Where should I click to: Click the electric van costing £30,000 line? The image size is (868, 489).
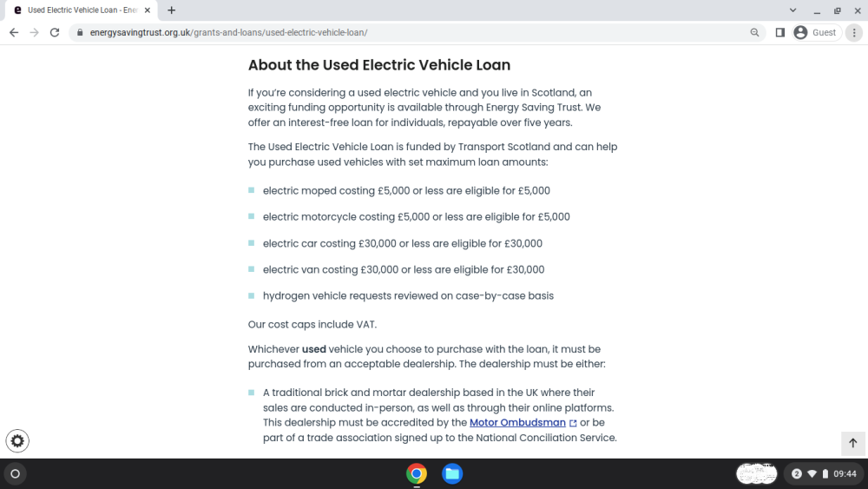(x=404, y=270)
